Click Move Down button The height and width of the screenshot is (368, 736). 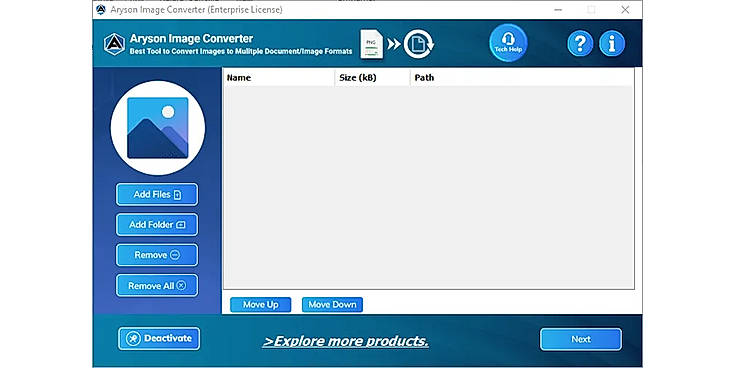point(332,305)
